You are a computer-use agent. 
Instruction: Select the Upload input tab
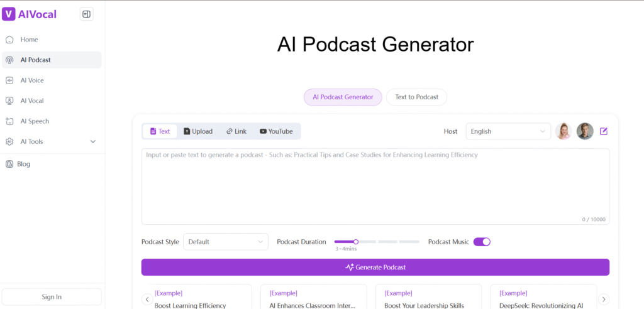click(198, 131)
